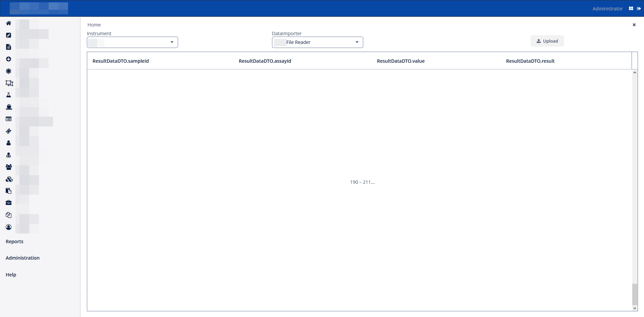Viewport: 644px width, 317px height.
Task: Click the Upload button
Action: (x=547, y=41)
